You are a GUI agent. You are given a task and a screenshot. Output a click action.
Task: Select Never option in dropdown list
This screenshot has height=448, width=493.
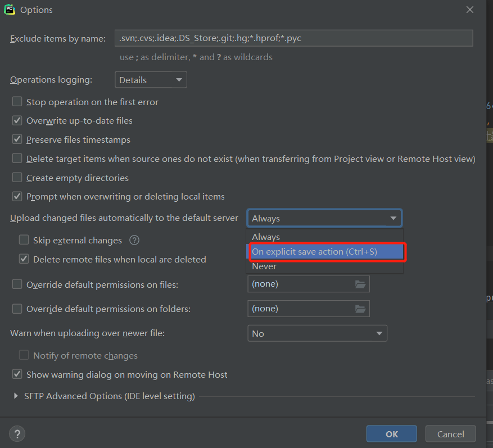click(x=324, y=266)
